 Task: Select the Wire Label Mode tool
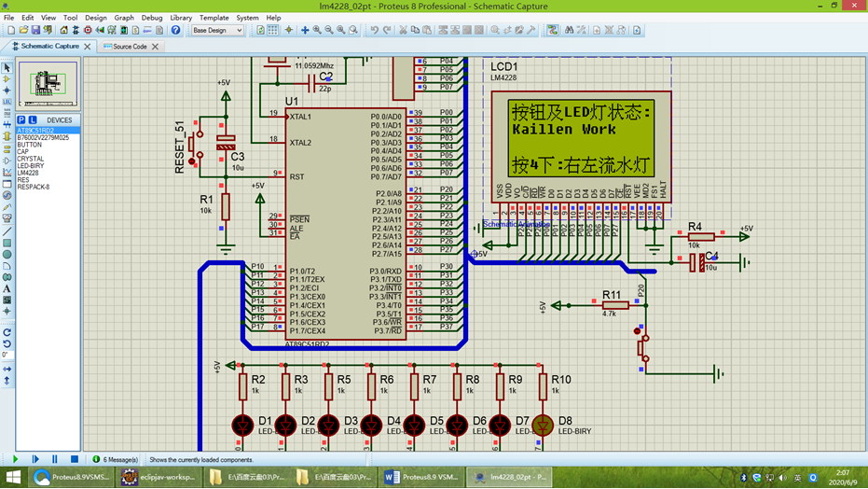[x=7, y=102]
